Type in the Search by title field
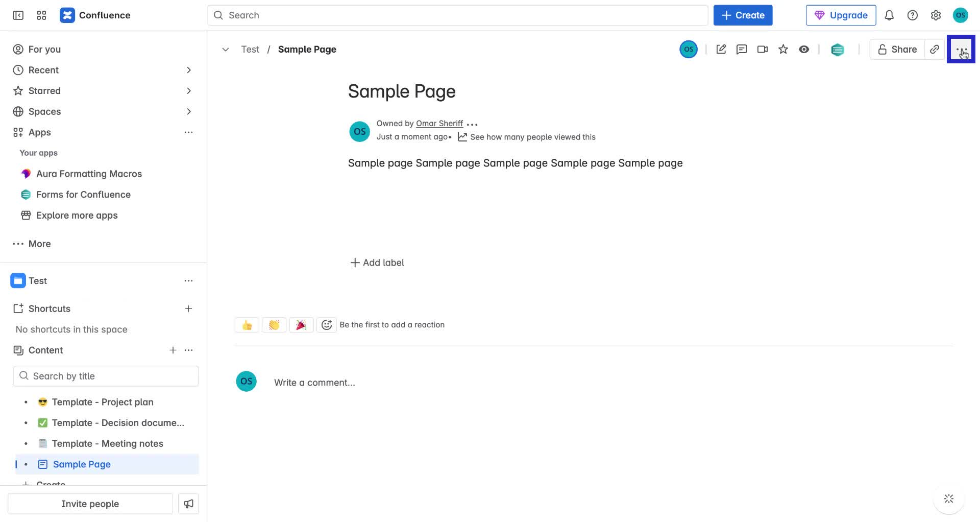 pos(106,375)
